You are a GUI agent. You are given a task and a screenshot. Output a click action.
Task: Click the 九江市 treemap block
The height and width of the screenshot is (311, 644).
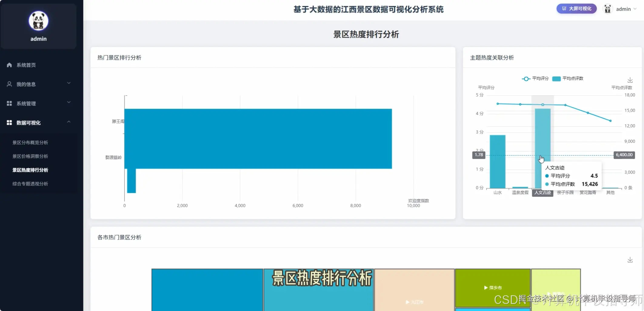tap(414, 290)
